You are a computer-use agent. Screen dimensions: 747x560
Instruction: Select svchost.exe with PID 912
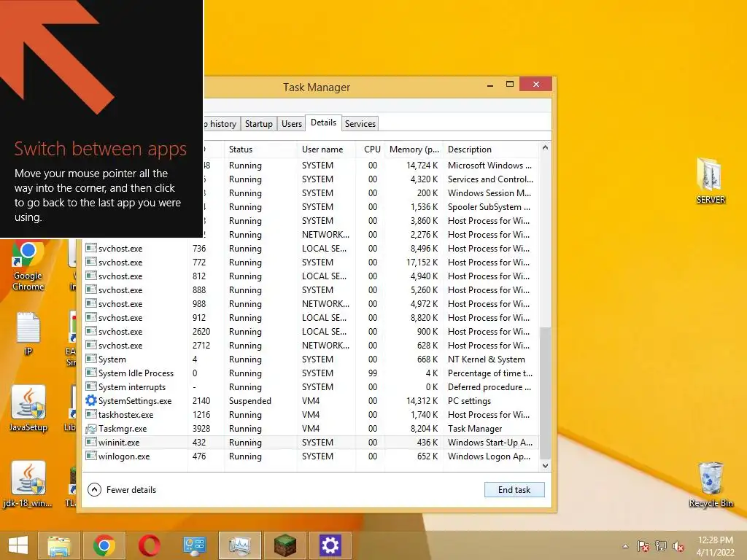[311, 317]
